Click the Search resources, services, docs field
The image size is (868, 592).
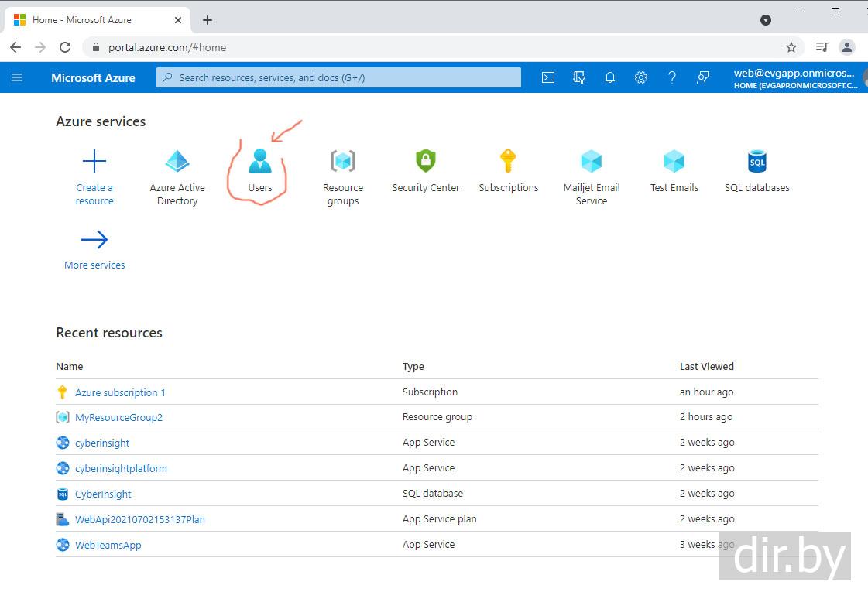coord(338,77)
